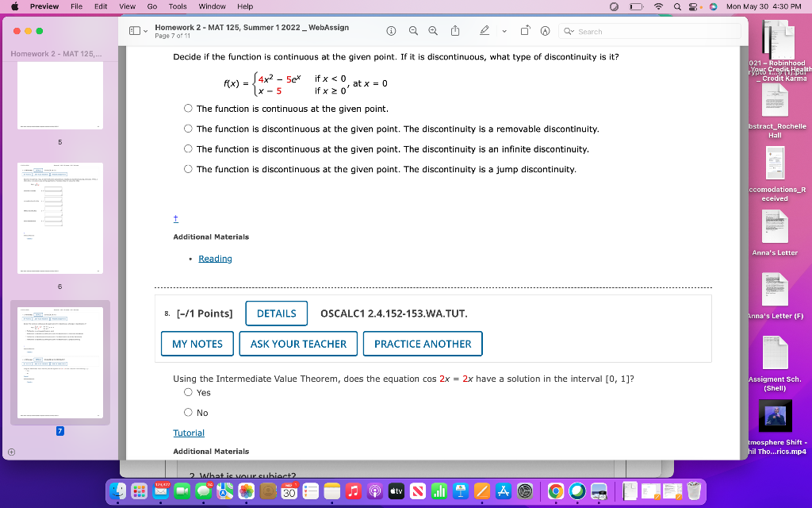The width and height of the screenshot is (812, 508).
Task: Click the MY NOTES button
Action: [197, 344]
